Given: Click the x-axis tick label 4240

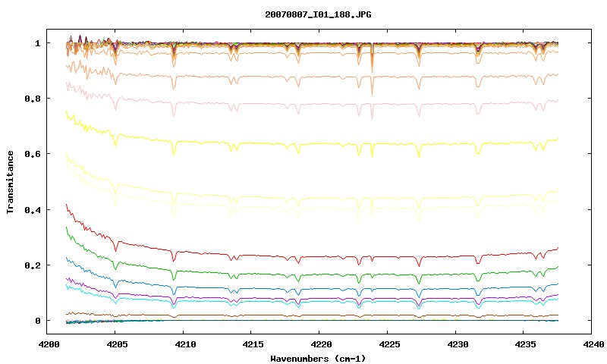Looking at the screenshot, I should point(593,344).
